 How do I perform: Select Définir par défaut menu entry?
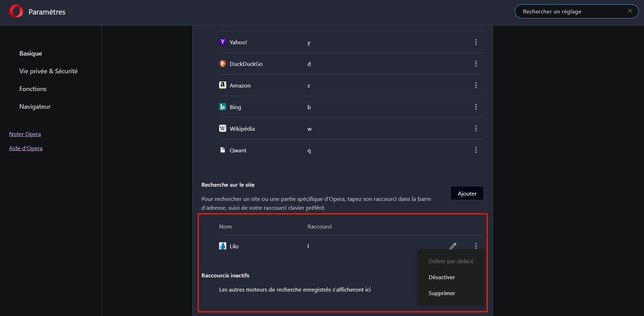(451, 261)
